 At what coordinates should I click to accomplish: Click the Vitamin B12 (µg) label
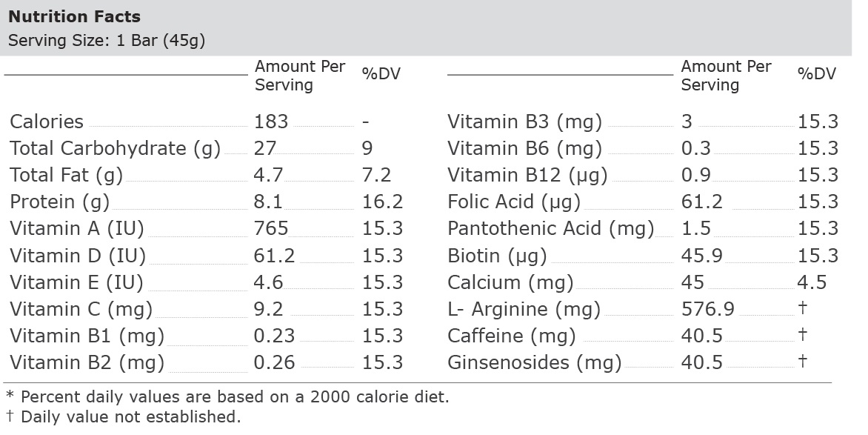tap(527, 175)
